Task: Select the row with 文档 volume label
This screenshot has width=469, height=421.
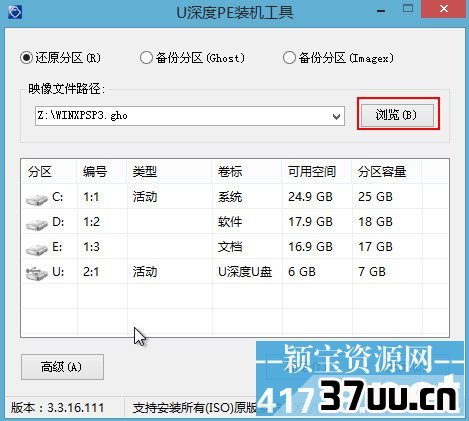Action: coord(235,247)
